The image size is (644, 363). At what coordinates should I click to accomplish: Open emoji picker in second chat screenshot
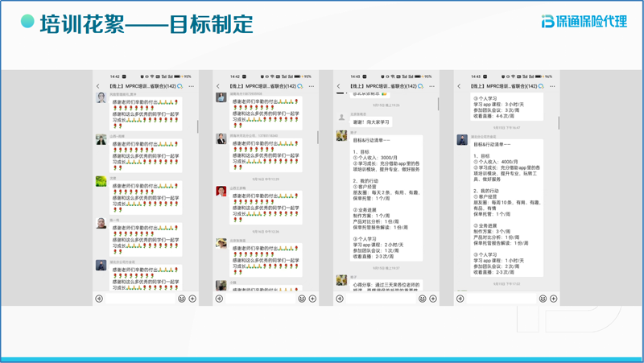pyautogui.click(x=302, y=299)
